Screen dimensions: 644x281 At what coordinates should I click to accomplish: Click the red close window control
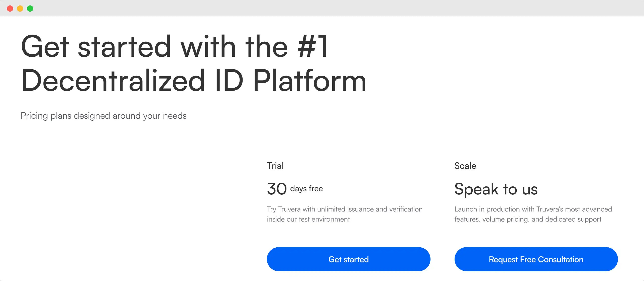click(x=10, y=9)
